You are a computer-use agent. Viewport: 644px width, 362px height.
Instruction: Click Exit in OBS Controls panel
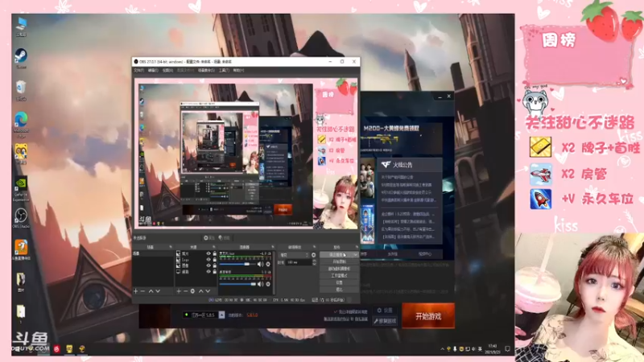coord(339,290)
